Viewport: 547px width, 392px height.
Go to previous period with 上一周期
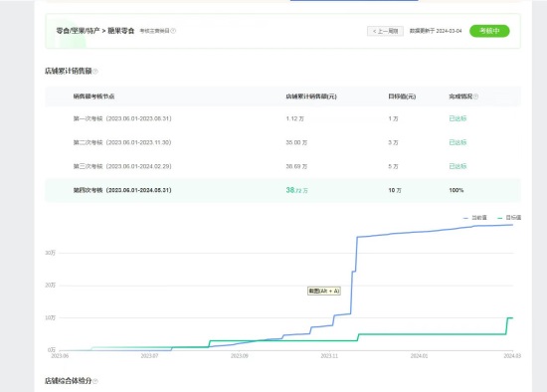[385, 31]
